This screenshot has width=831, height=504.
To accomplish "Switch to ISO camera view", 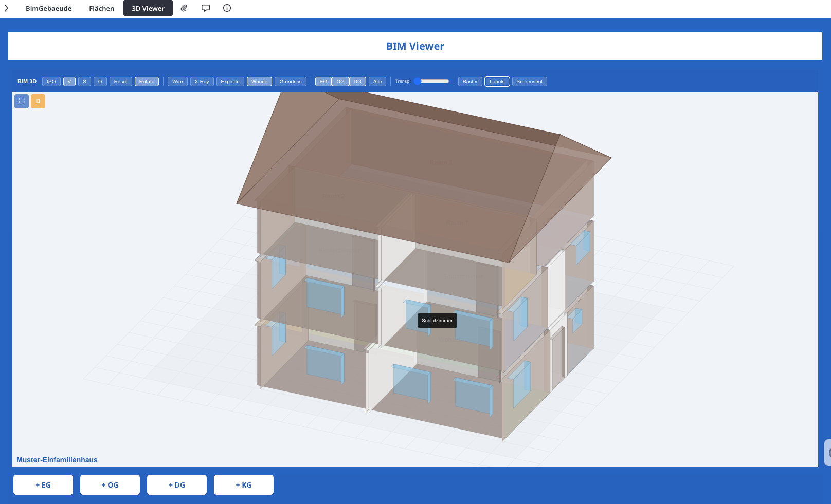I will coord(51,81).
